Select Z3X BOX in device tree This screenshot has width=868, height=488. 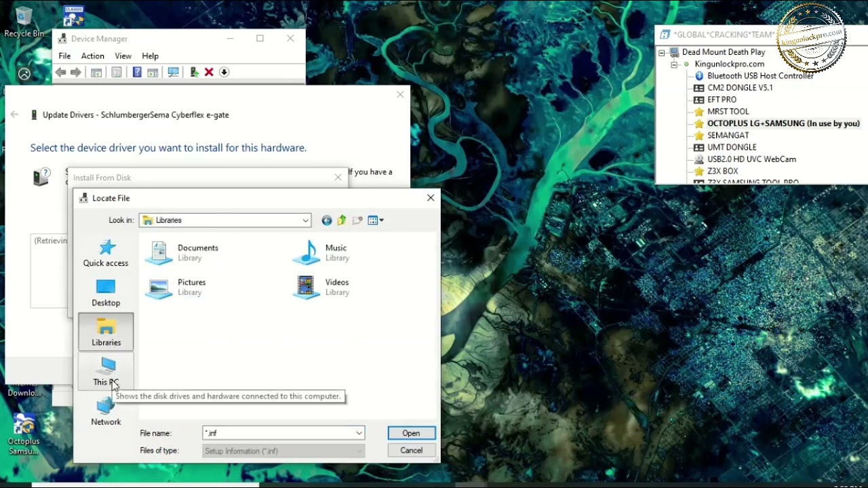[715, 171]
